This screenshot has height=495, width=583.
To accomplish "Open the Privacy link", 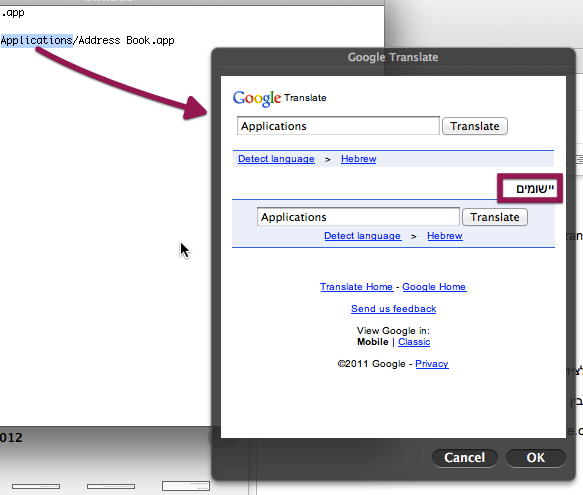I will point(432,364).
